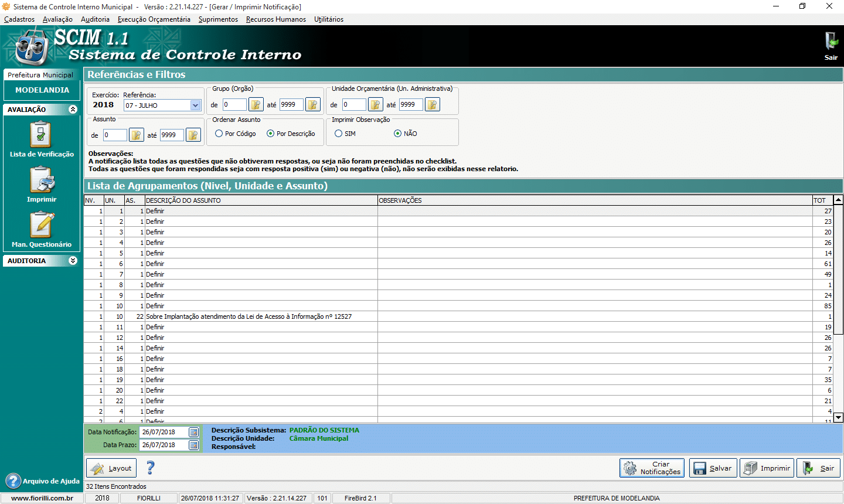Choose SIM for Imprimir Observação
Viewport: 844px width, 504px height.
[x=339, y=134]
